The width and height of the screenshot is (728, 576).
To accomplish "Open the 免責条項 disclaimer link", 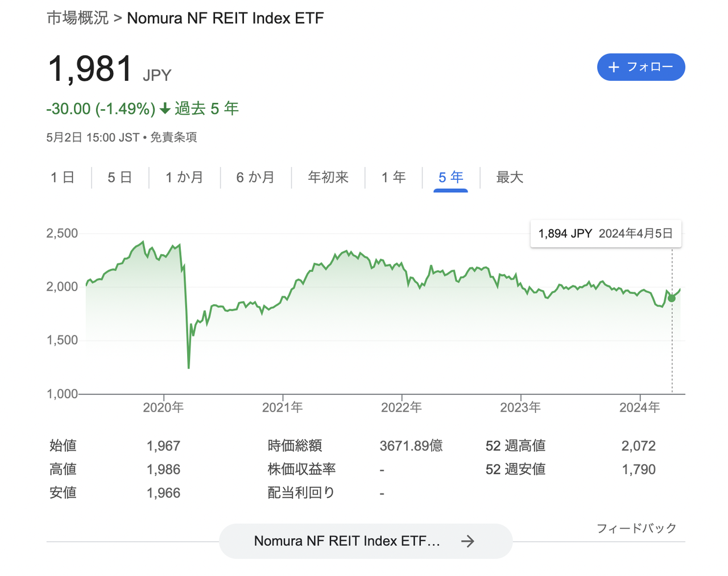I will pyautogui.click(x=173, y=137).
